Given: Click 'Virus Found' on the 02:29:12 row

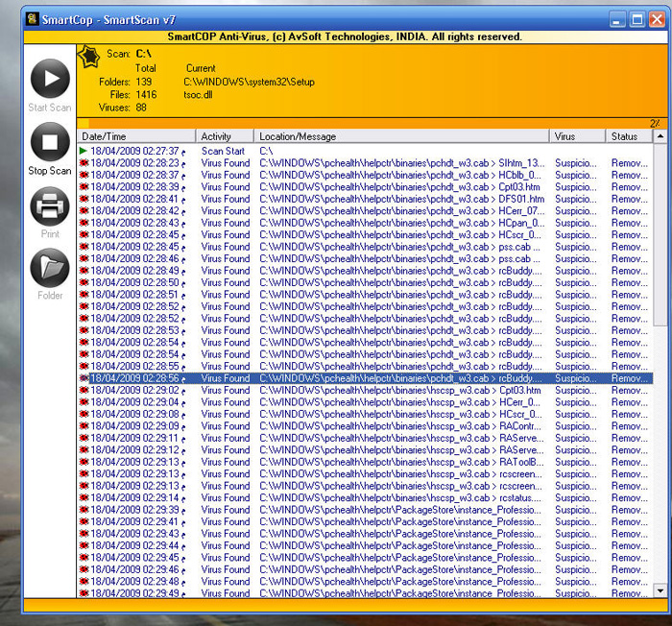Looking at the screenshot, I should 226,449.
